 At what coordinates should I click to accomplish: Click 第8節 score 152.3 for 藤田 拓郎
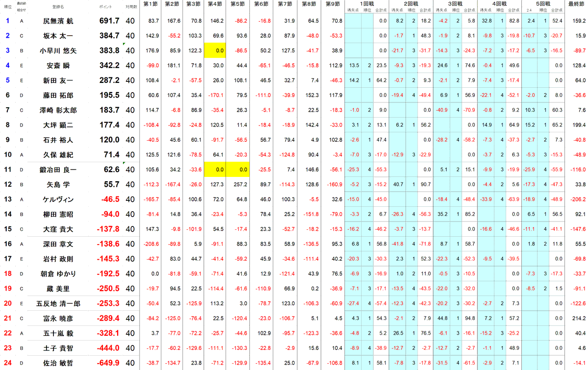click(x=311, y=96)
